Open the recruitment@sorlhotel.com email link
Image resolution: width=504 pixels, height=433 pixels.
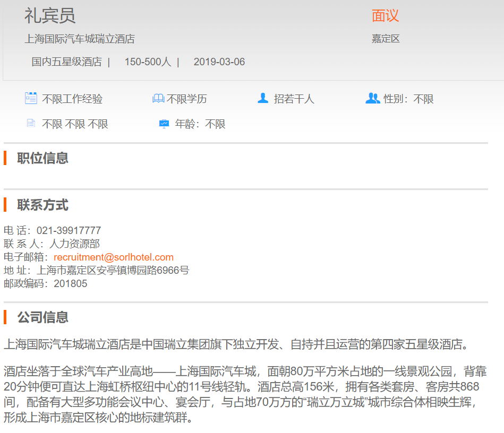[114, 257]
